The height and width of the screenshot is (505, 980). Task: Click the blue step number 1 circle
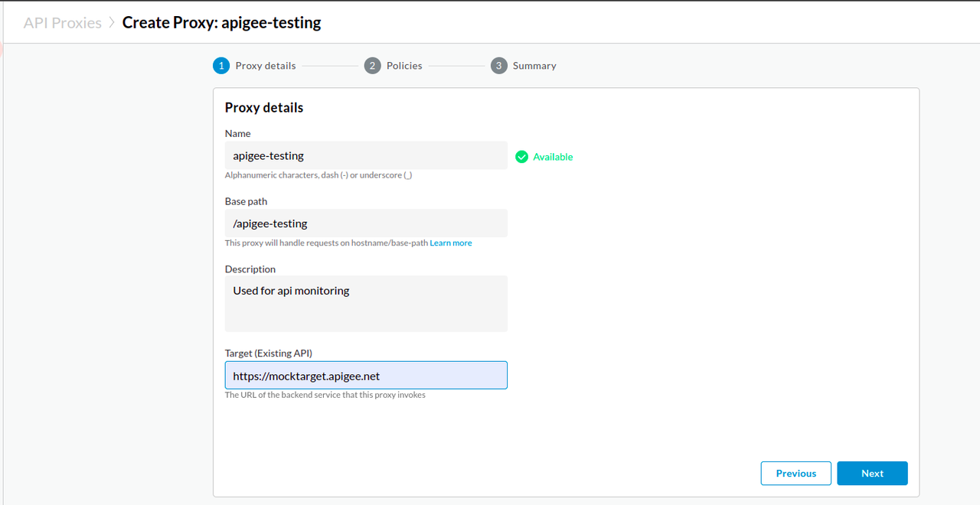coord(221,66)
